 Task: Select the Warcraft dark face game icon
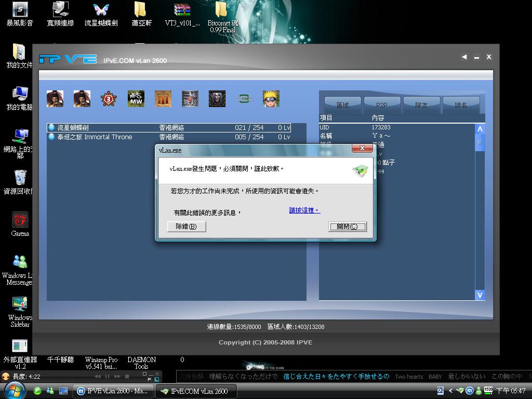217,99
